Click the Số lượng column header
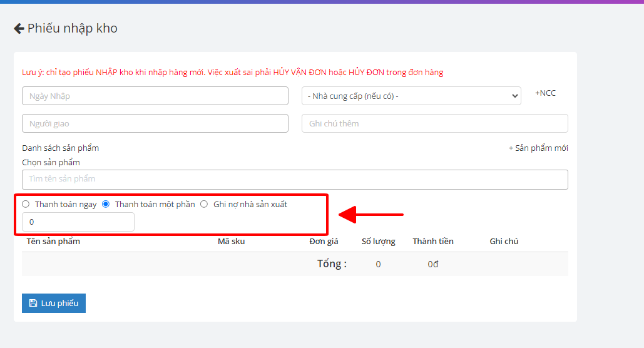 pos(378,242)
